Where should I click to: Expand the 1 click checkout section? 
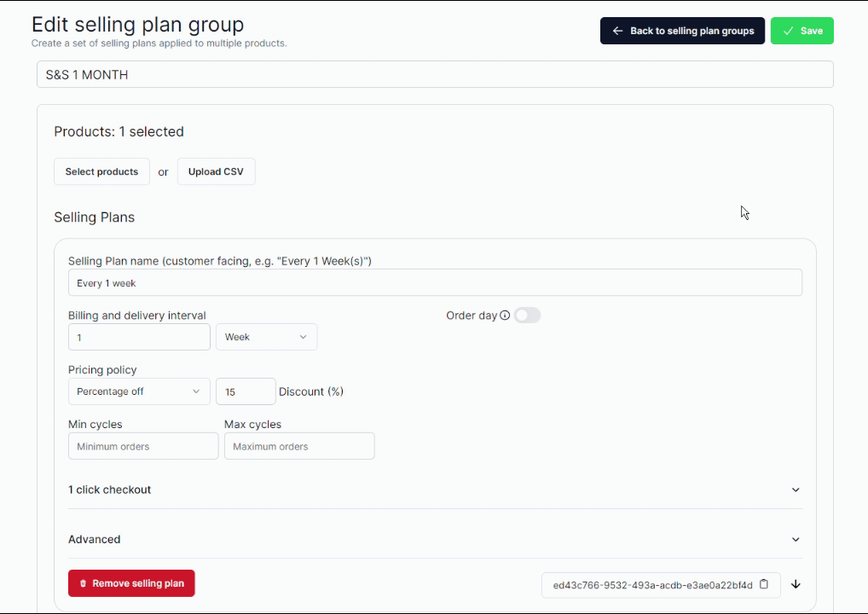435,489
